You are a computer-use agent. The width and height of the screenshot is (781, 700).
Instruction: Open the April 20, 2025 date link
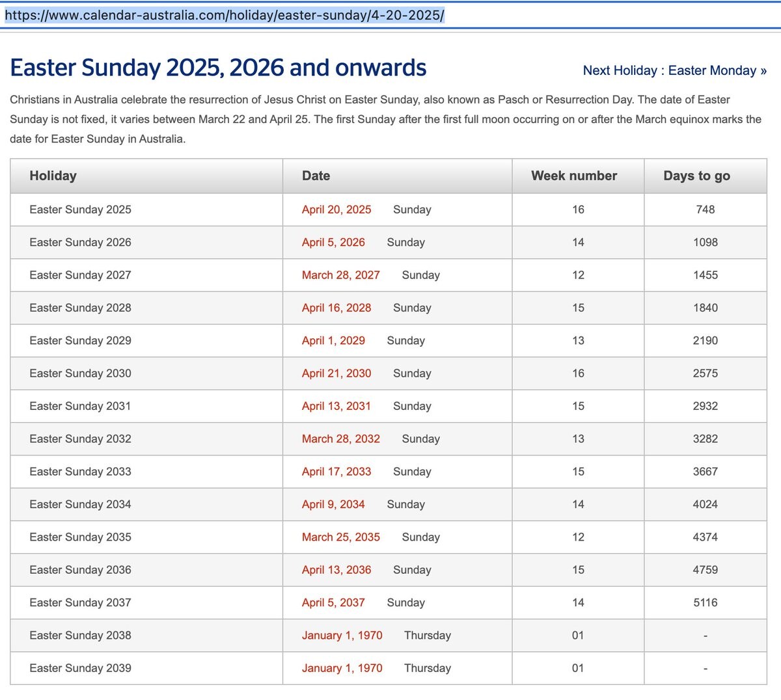pos(336,209)
